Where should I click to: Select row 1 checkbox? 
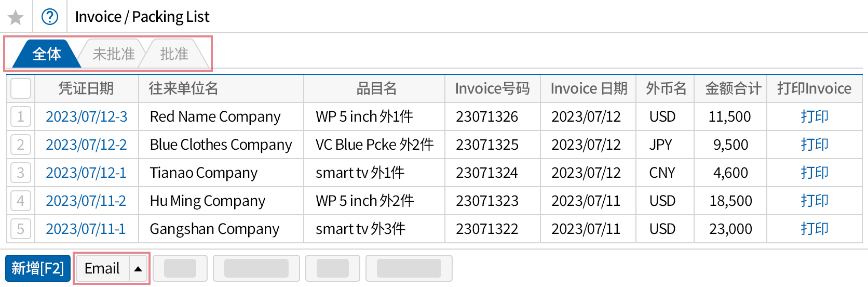[x=21, y=116]
